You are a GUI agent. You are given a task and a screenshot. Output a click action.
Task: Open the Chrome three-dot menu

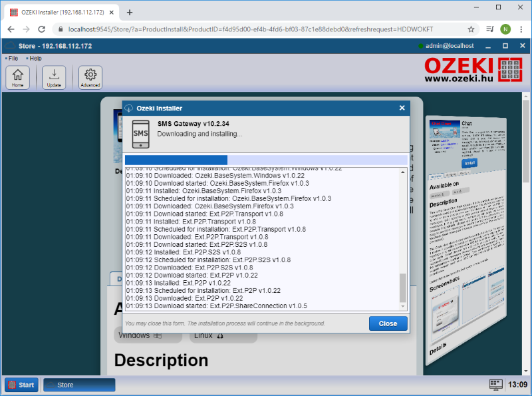tap(521, 29)
